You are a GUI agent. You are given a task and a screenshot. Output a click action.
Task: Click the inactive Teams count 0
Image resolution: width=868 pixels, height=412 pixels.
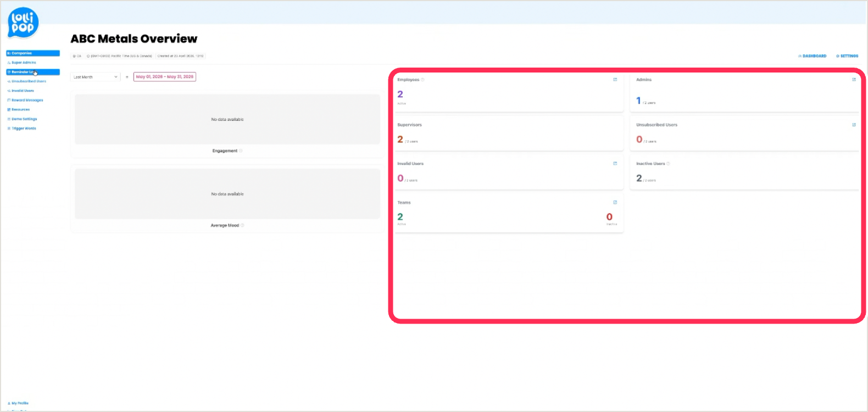(609, 217)
